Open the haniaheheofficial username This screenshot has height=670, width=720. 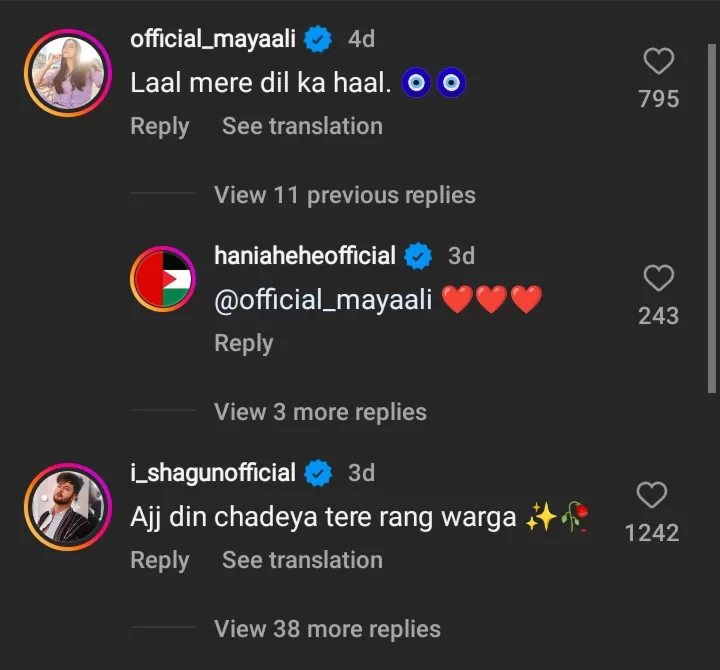click(305, 257)
